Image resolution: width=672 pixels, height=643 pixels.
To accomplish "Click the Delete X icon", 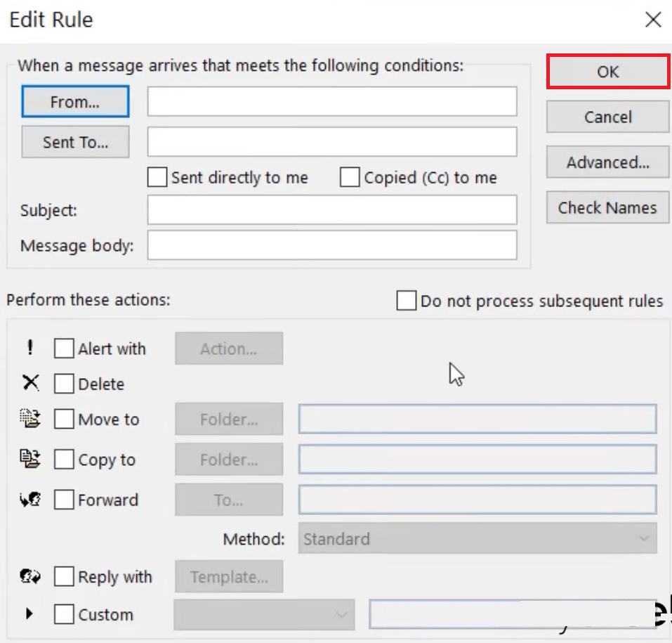I will point(30,382).
